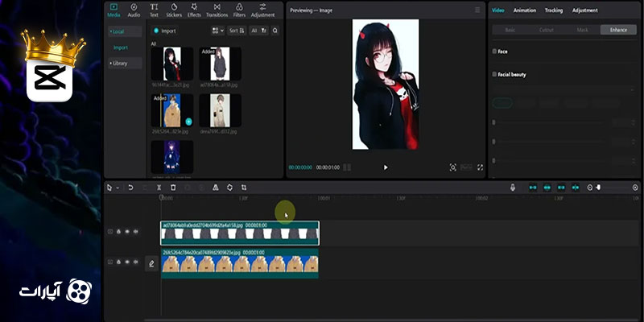
Task: Click the playhead marker on timeline ruler
Action: coord(162,197)
